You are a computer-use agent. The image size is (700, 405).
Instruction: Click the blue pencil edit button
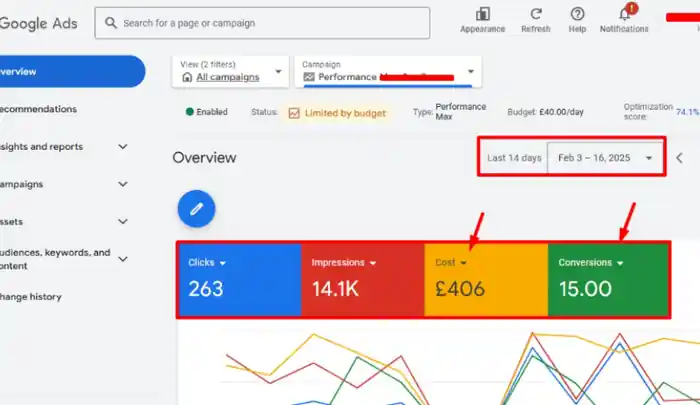[x=196, y=209]
